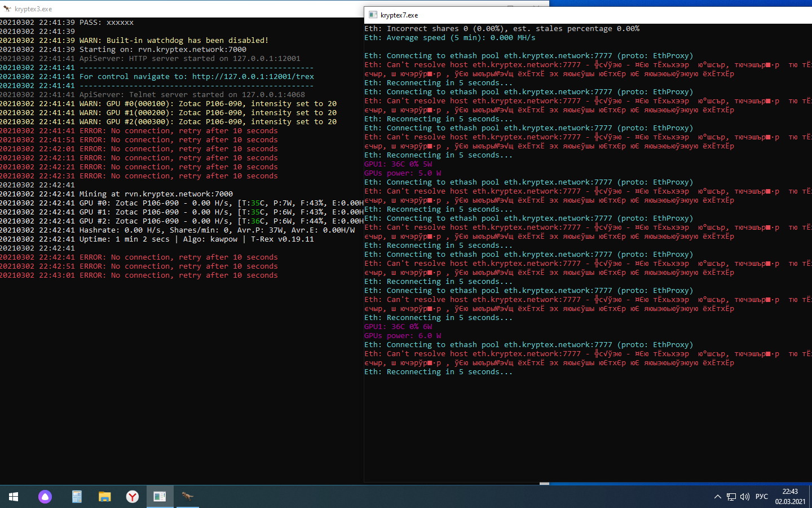Click the 'GPU1: 36C 0% 6W' line

click(x=398, y=327)
